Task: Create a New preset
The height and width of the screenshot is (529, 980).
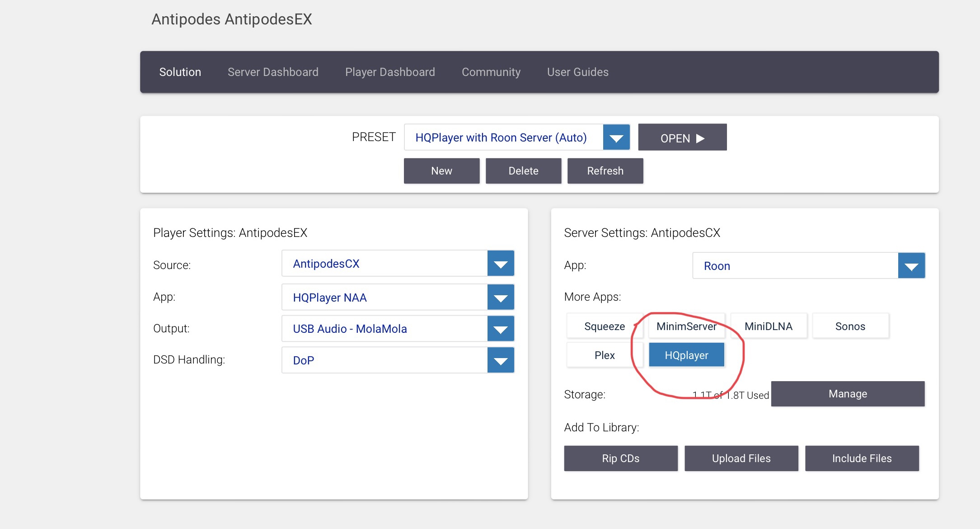Action: [441, 171]
